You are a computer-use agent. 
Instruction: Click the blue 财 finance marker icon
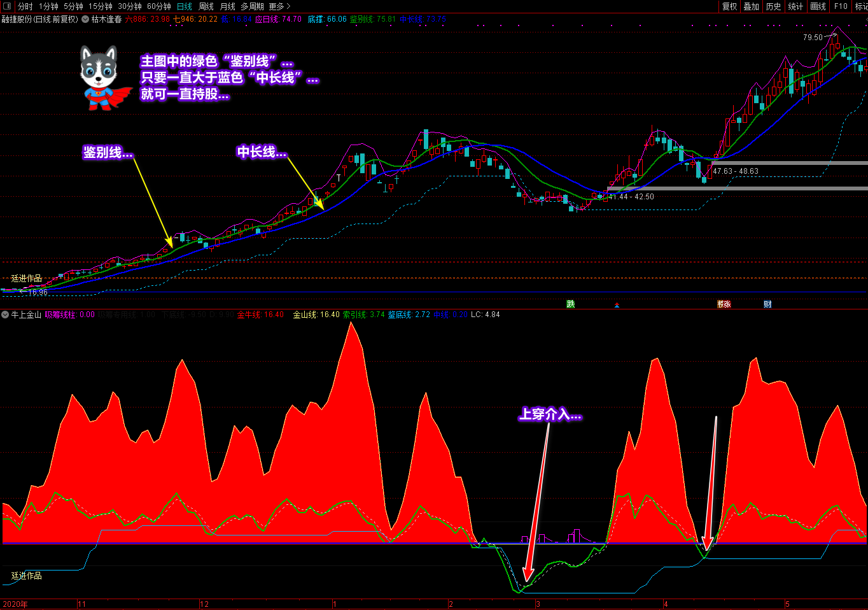(767, 304)
